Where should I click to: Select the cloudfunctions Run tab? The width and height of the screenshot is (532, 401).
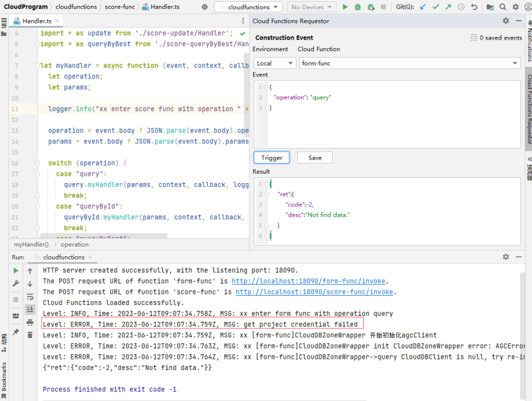(64, 257)
